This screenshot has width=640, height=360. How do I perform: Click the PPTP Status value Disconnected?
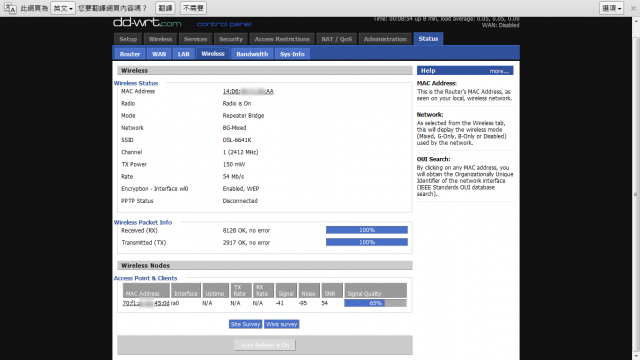click(x=240, y=201)
